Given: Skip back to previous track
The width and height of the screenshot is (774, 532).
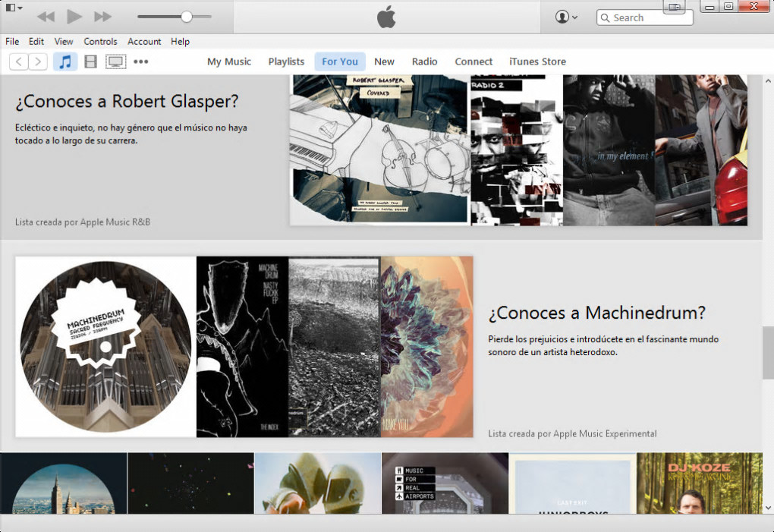Looking at the screenshot, I should click(x=46, y=17).
